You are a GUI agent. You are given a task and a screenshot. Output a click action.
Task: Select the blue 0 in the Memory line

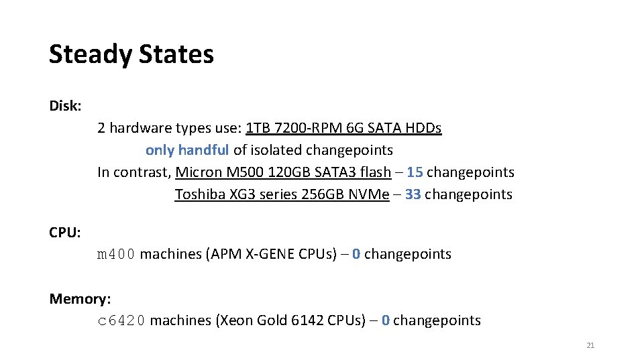click(385, 320)
